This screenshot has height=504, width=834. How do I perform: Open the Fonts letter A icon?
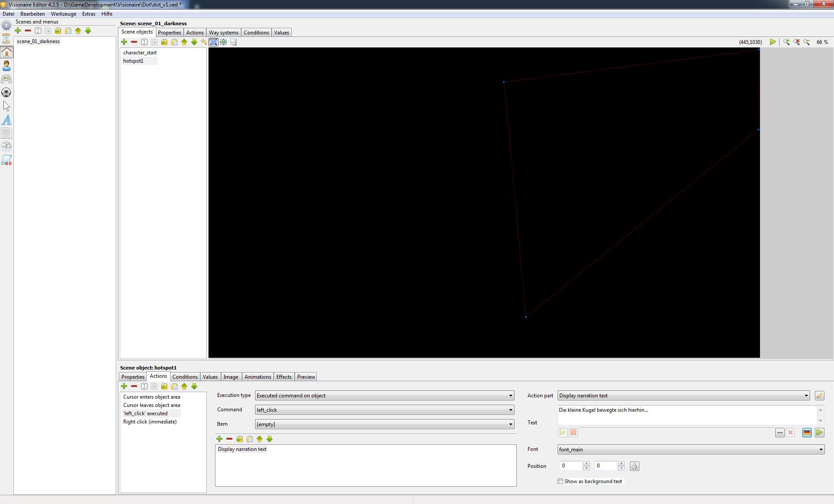7,120
